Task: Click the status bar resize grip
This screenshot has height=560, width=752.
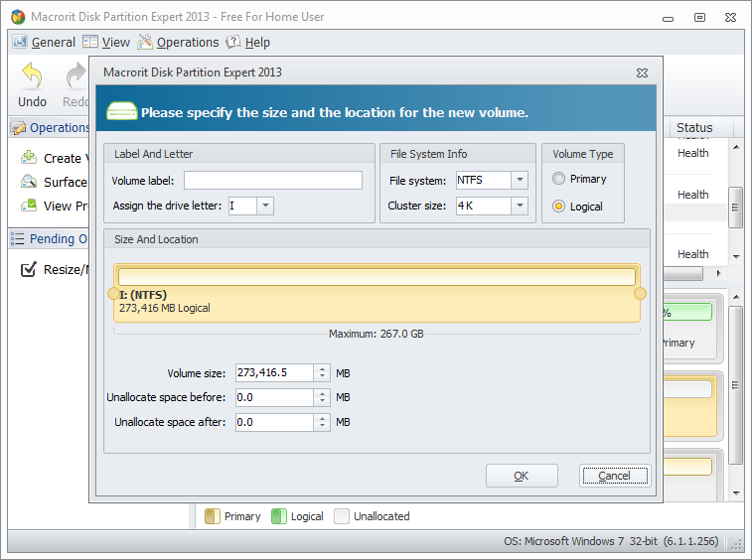Action: click(736, 543)
